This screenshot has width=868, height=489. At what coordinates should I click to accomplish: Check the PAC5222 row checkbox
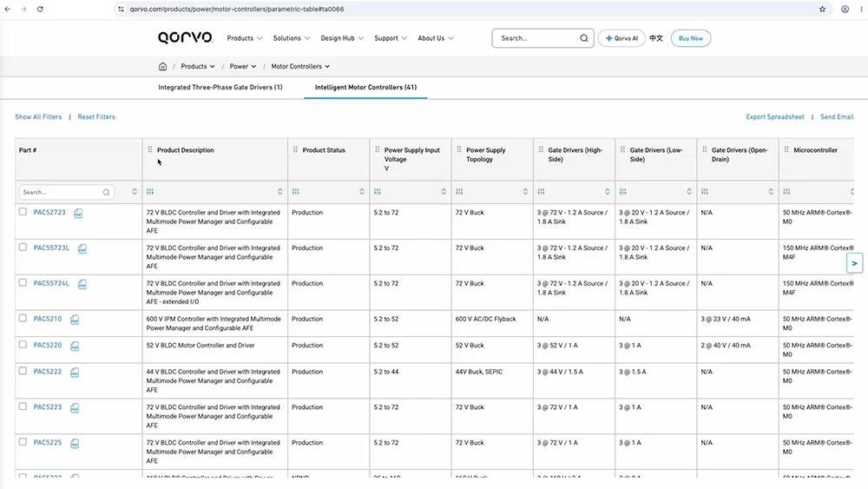pos(23,371)
